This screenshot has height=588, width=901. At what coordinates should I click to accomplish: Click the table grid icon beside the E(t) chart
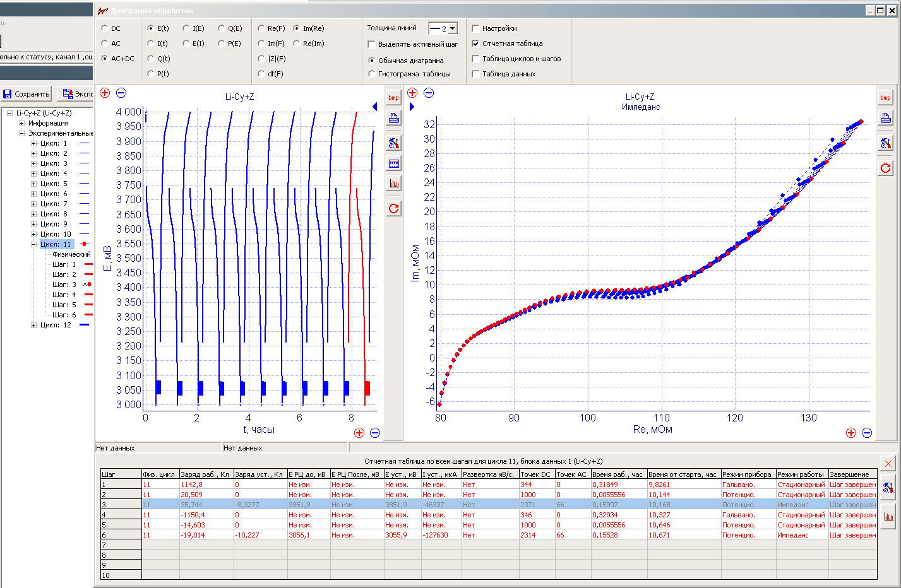point(393,163)
